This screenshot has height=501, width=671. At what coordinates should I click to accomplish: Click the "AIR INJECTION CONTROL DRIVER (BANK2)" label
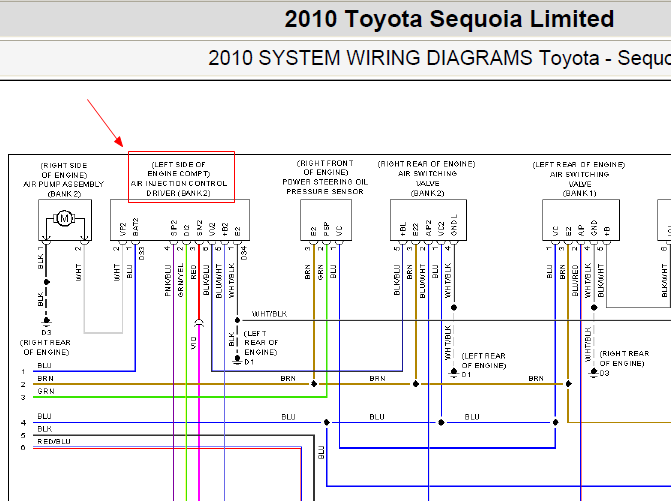[x=179, y=188]
